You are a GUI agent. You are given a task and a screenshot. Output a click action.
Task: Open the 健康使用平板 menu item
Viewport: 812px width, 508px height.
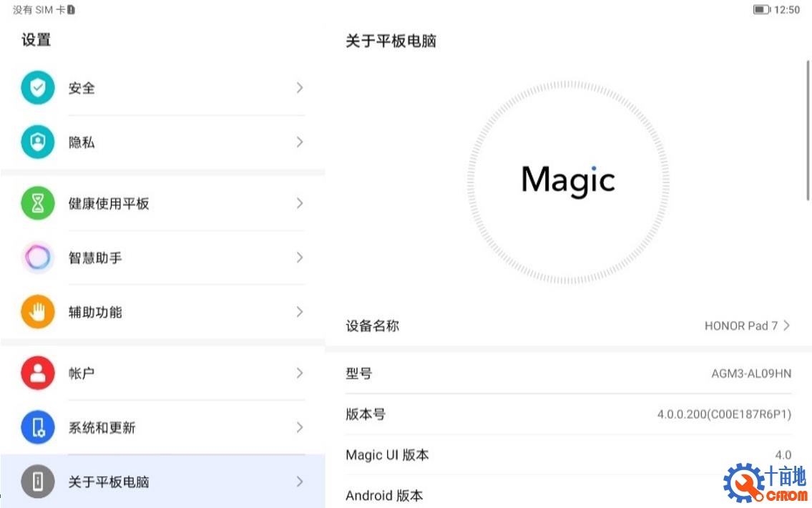[162, 203]
